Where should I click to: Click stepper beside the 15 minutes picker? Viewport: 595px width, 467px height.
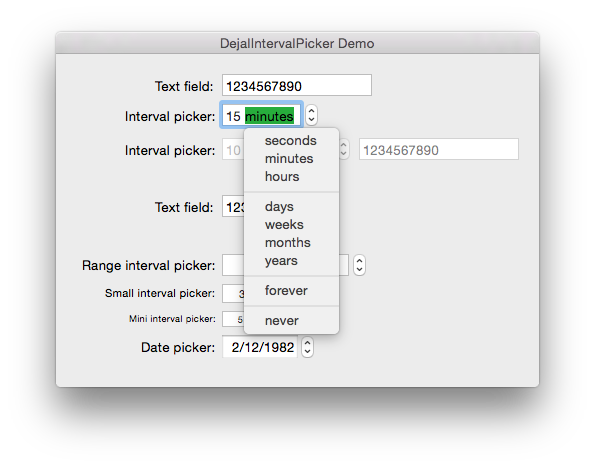coord(312,115)
